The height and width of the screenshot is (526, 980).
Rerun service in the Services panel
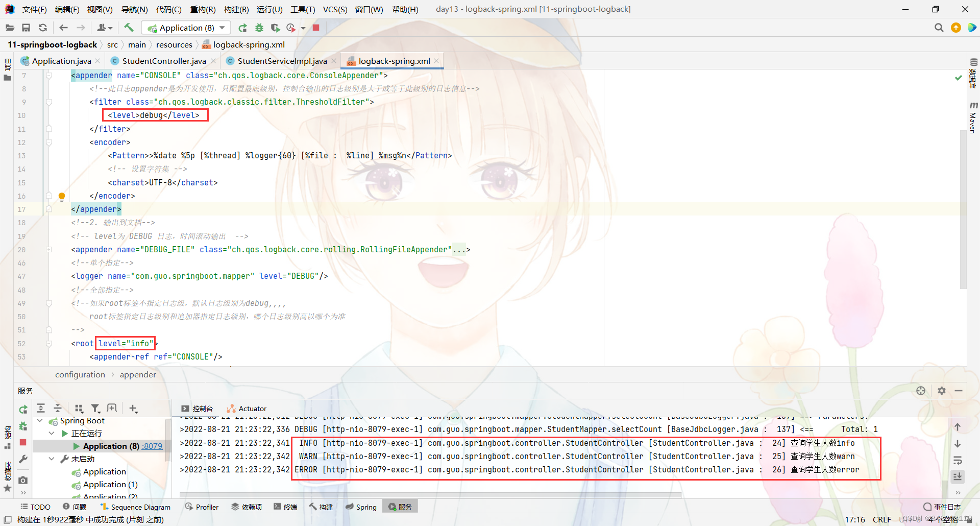point(23,409)
